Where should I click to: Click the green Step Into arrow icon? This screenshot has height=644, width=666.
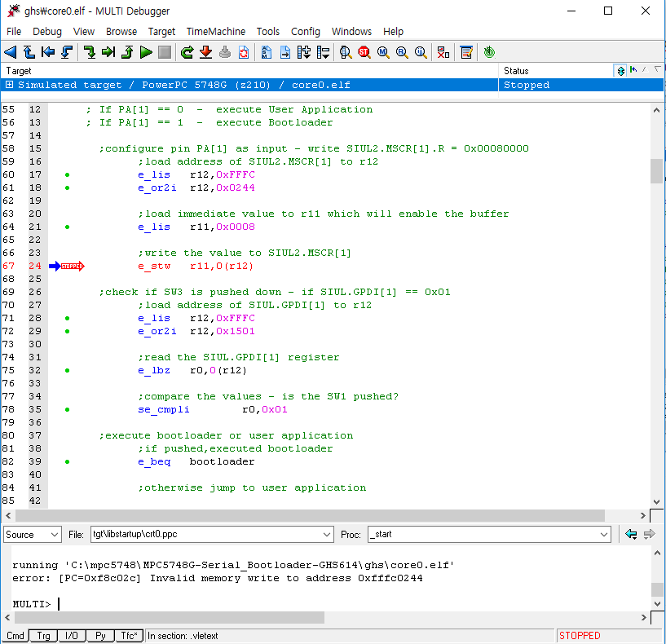pyautogui.click(x=89, y=52)
